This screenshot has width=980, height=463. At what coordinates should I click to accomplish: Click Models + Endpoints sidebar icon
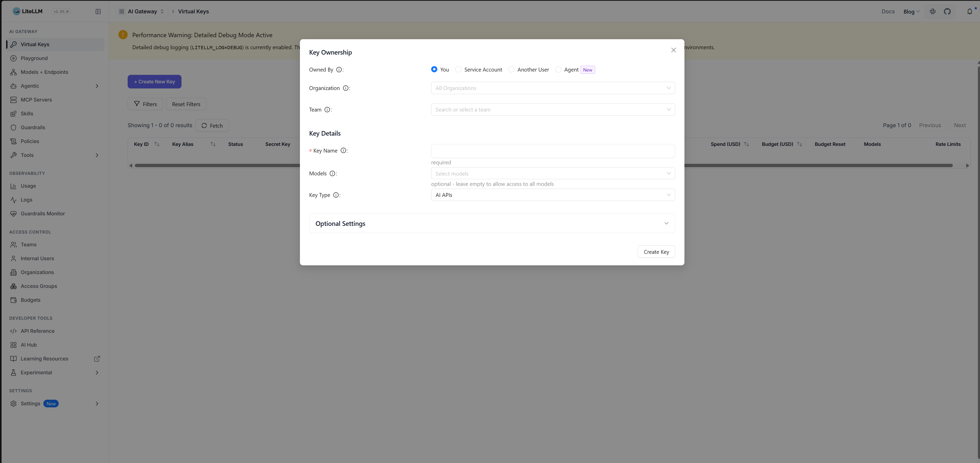tap(13, 72)
